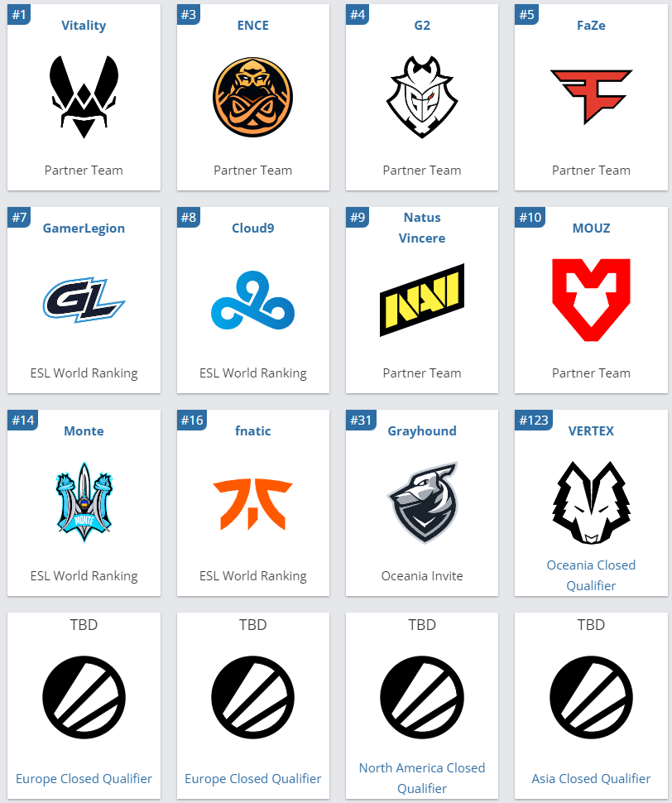Follow the Natus Vincere name link
This screenshot has width=672, height=803.
point(422,228)
